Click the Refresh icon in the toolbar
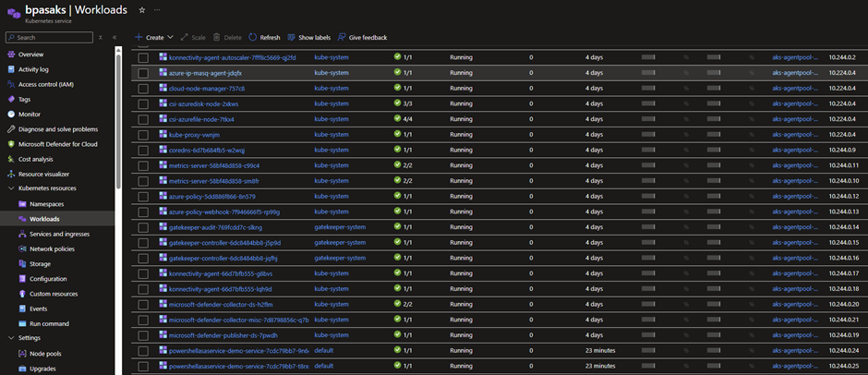This screenshot has width=868, height=375. pos(253,38)
